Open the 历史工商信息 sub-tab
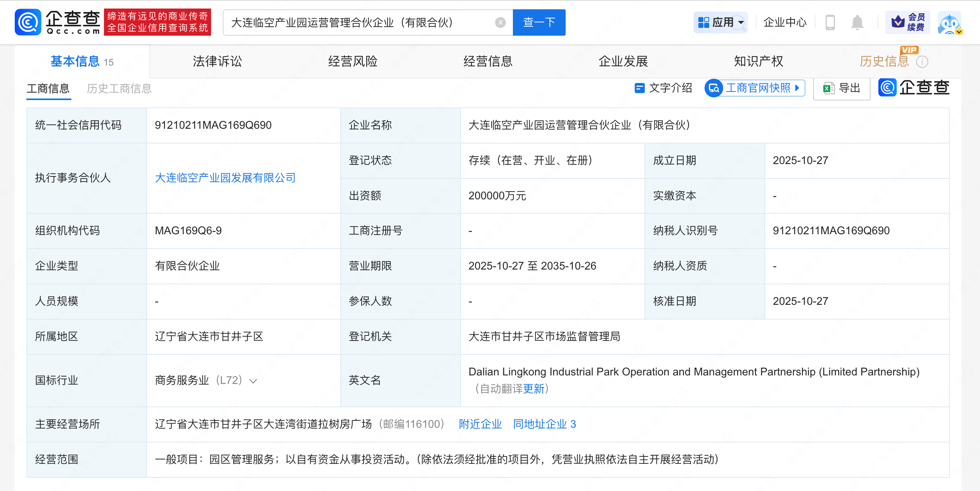980x491 pixels. (x=119, y=88)
